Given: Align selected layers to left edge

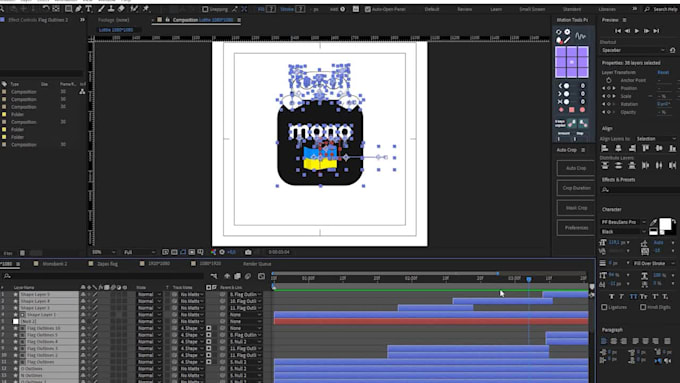Looking at the screenshot, I should (x=605, y=148).
